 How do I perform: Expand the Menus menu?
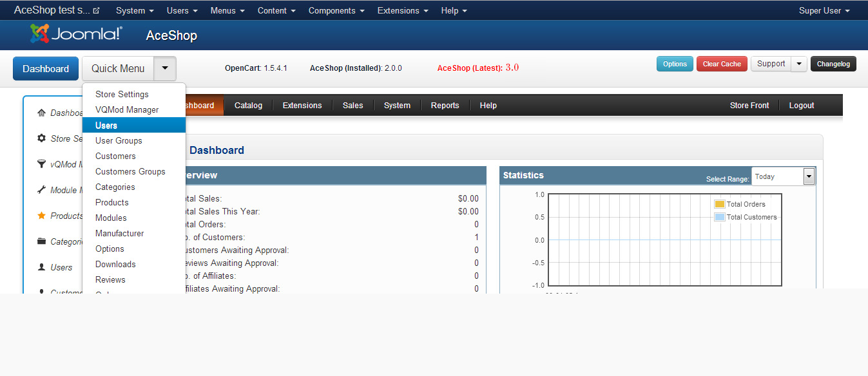227,11
